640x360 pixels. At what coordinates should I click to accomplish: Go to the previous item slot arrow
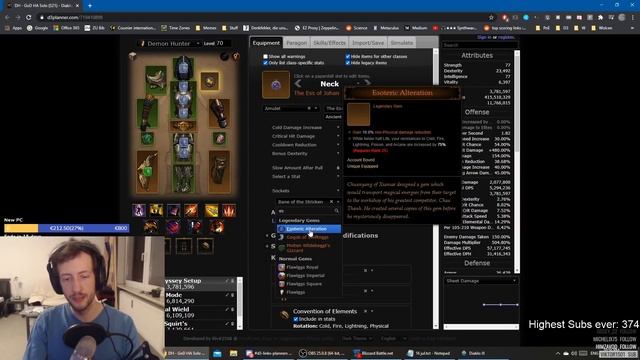(298, 83)
